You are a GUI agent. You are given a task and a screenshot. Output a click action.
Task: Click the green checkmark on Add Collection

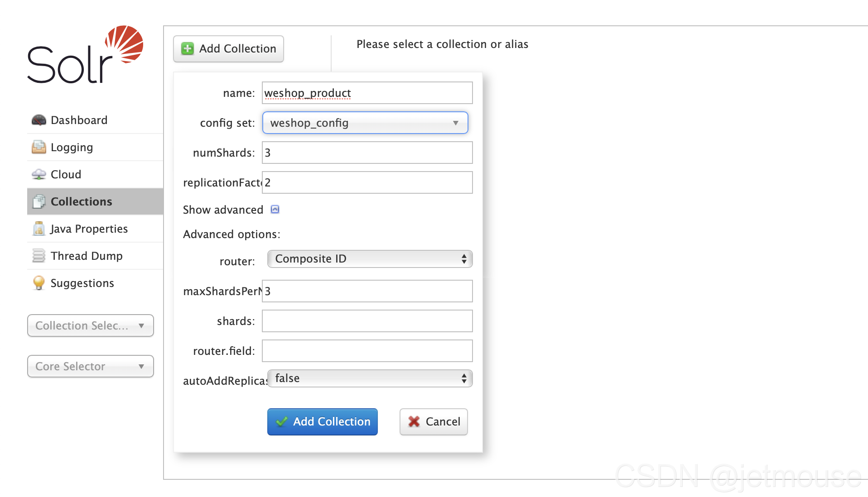tap(282, 421)
